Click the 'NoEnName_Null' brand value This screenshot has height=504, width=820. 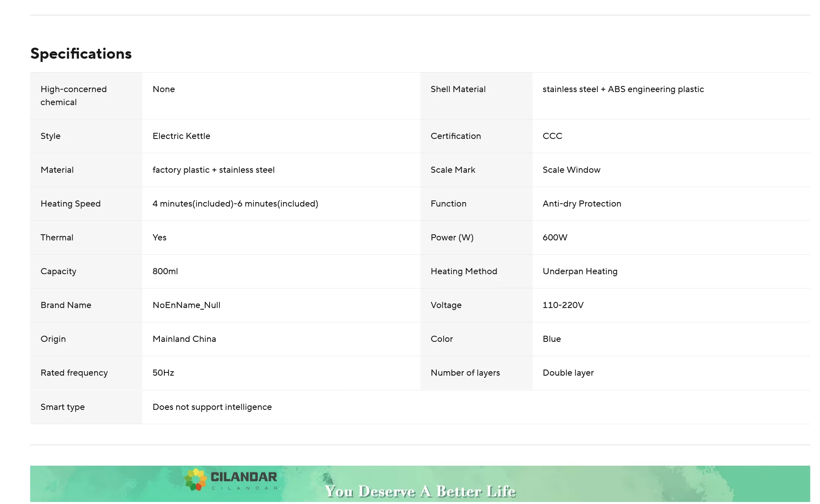pyautogui.click(x=186, y=305)
